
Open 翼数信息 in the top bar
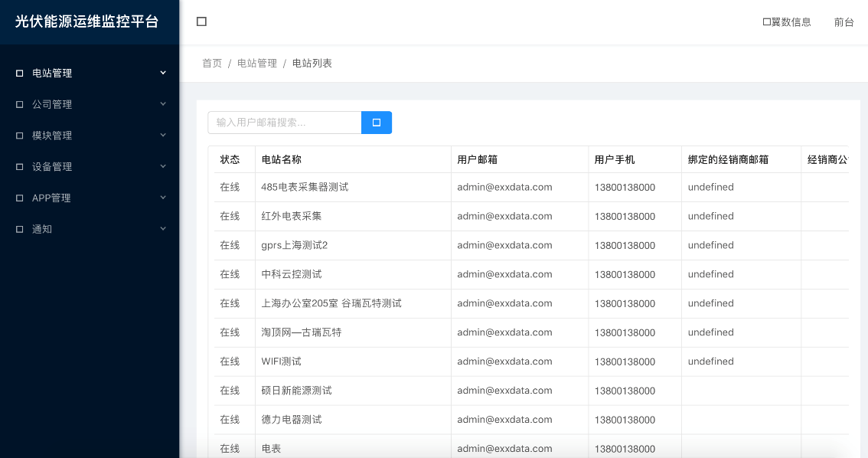787,22
